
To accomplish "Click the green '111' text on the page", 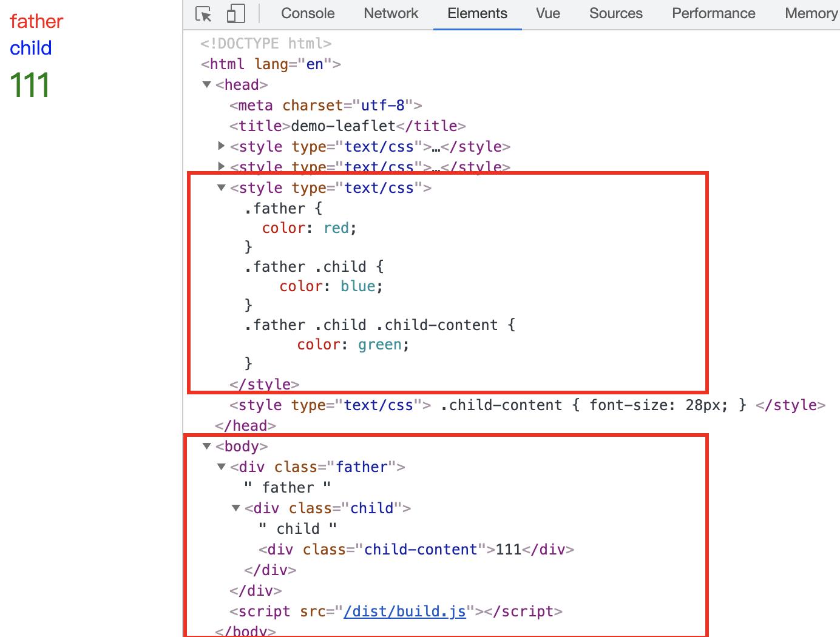I will point(30,85).
